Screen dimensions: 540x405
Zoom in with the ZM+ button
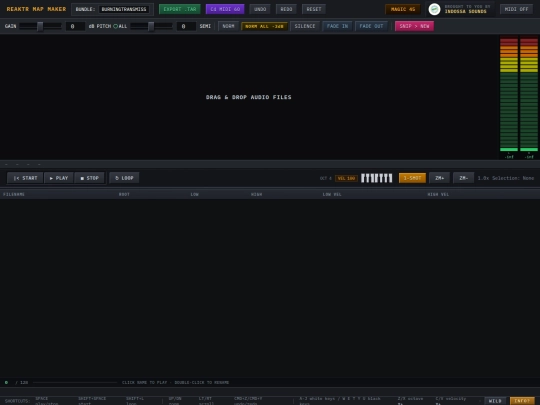(x=439, y=178)
